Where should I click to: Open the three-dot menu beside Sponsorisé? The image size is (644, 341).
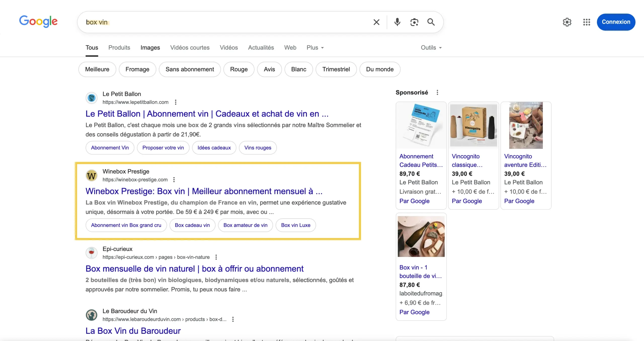tap(437, 92)
